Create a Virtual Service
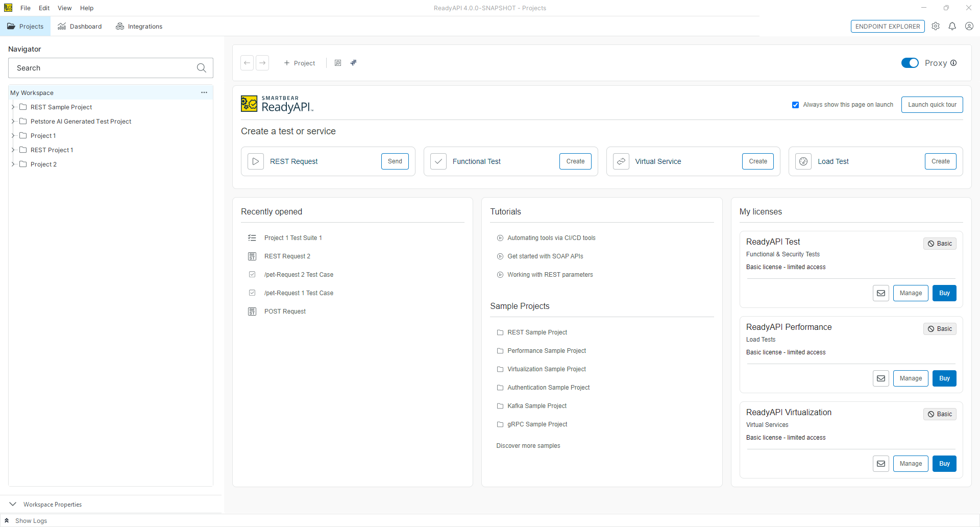Screen dimensions: 980x527 pyautogui.click(x=758, y=161)
